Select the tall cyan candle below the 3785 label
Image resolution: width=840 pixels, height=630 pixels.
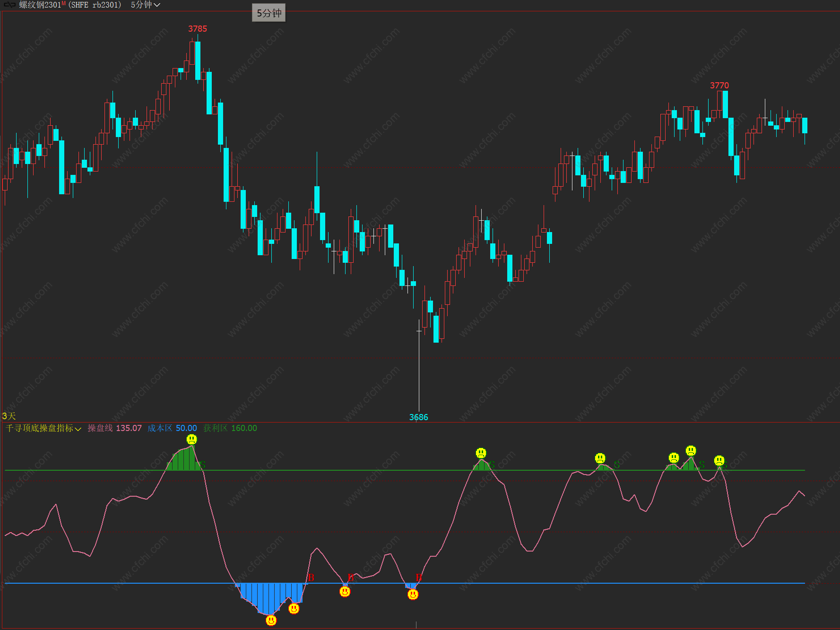tap(198, 60)
